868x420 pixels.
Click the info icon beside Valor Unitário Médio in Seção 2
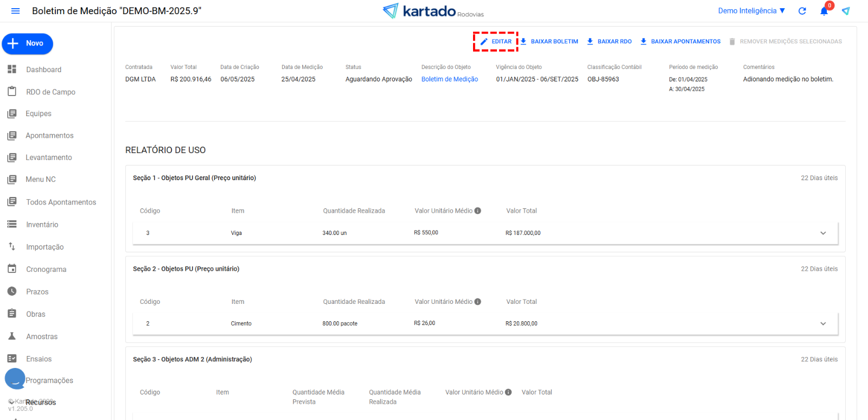(478, 302)
